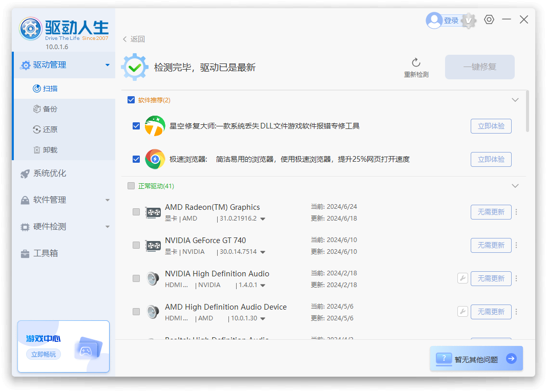Check the AMD Radeon(TM) Graphics checkbox

click(x=136, y=212)
